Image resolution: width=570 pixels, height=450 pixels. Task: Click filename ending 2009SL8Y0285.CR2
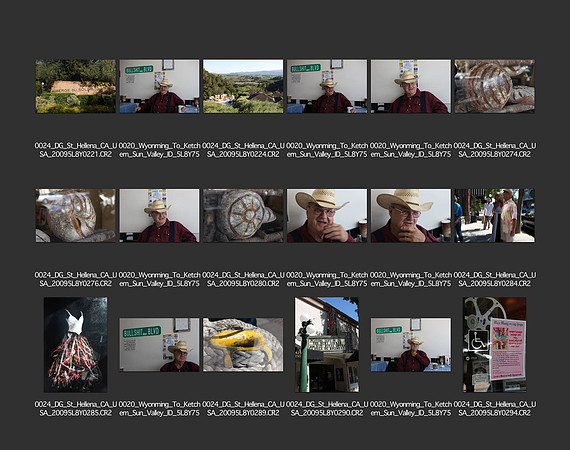[x=76, y=409]
